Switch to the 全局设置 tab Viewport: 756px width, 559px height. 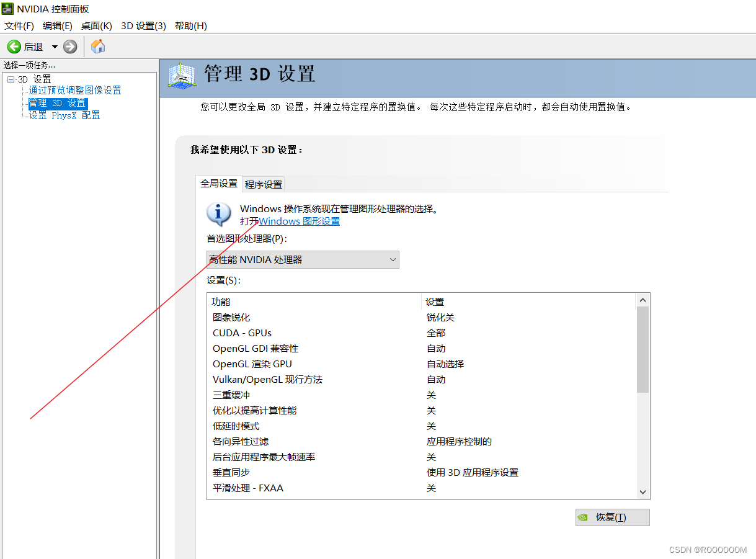click(219, 184)
